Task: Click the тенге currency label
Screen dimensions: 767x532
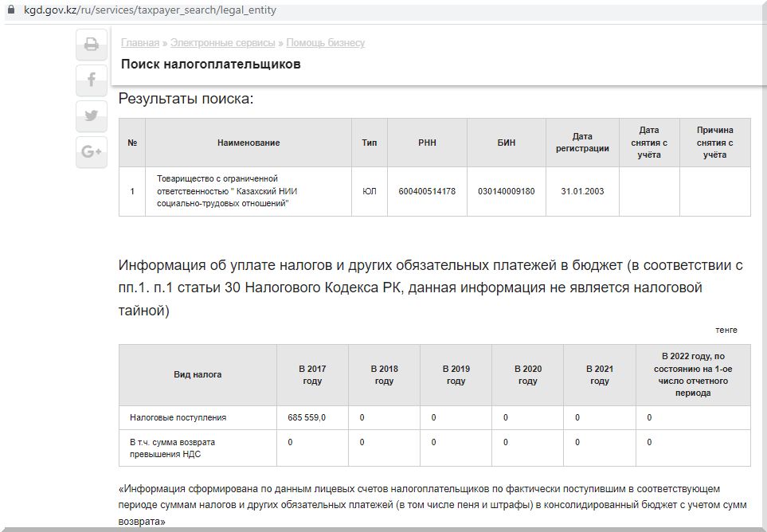Action: 726,330
